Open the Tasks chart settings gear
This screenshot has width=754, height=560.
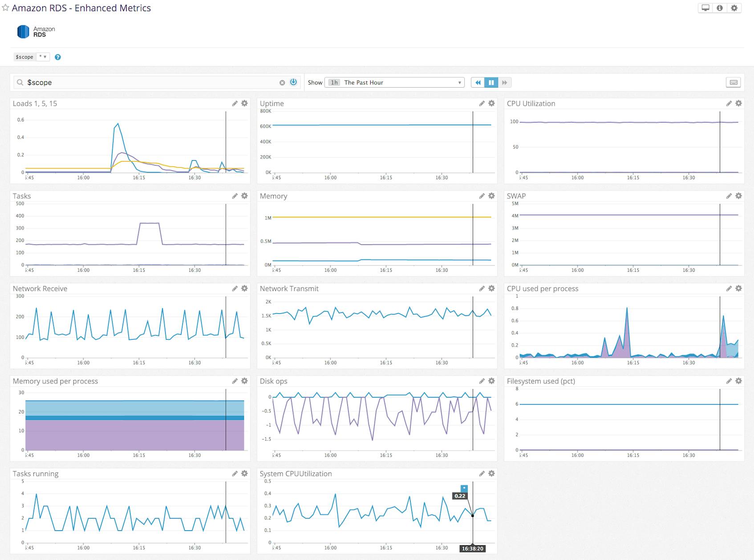(244, 196)
